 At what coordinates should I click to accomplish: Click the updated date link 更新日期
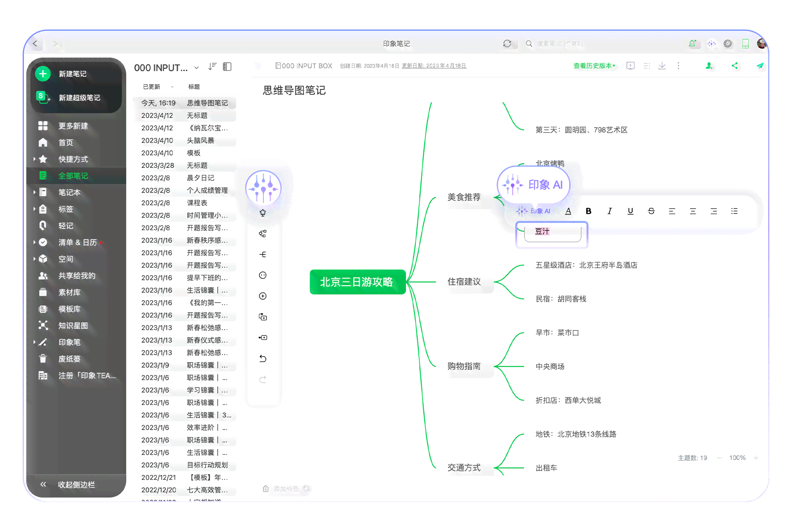[434, 66]
